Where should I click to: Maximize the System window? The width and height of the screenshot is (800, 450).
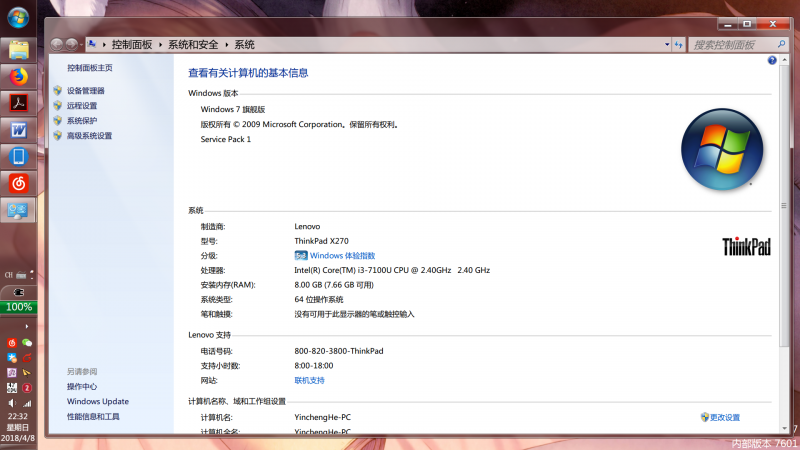pyautogui.click(x=747, y=24)
